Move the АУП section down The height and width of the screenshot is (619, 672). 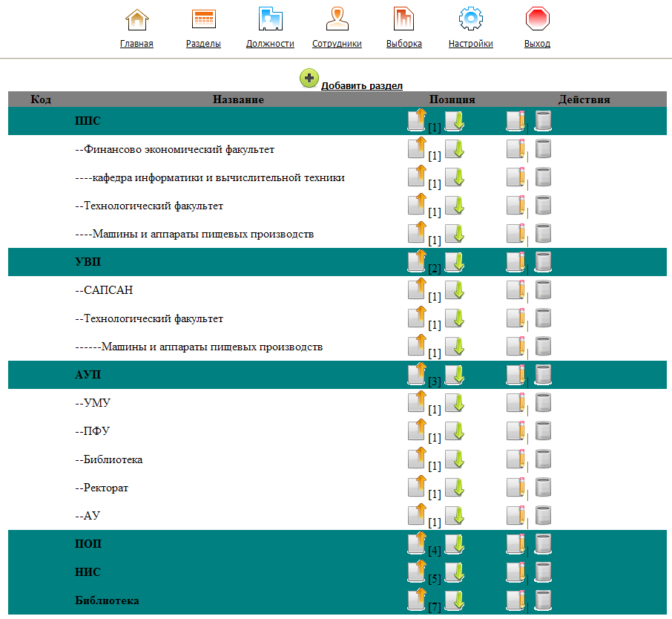[x=454, y=375]
